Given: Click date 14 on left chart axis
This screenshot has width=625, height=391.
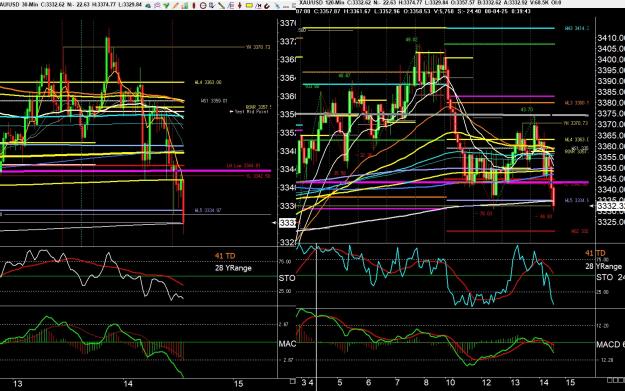Looking at the screenshot, I should click(x=128, y=384).
